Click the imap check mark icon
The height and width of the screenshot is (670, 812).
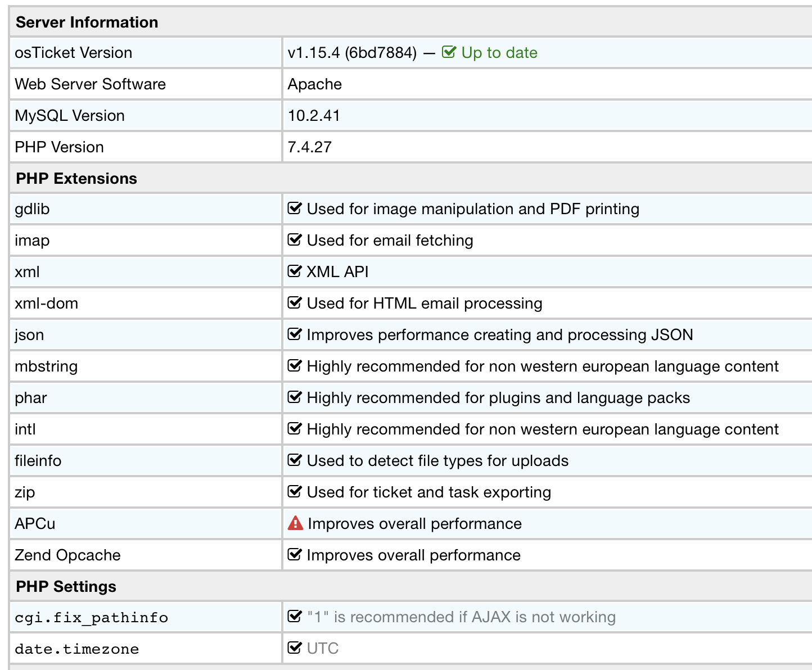[x=295, y=240]
